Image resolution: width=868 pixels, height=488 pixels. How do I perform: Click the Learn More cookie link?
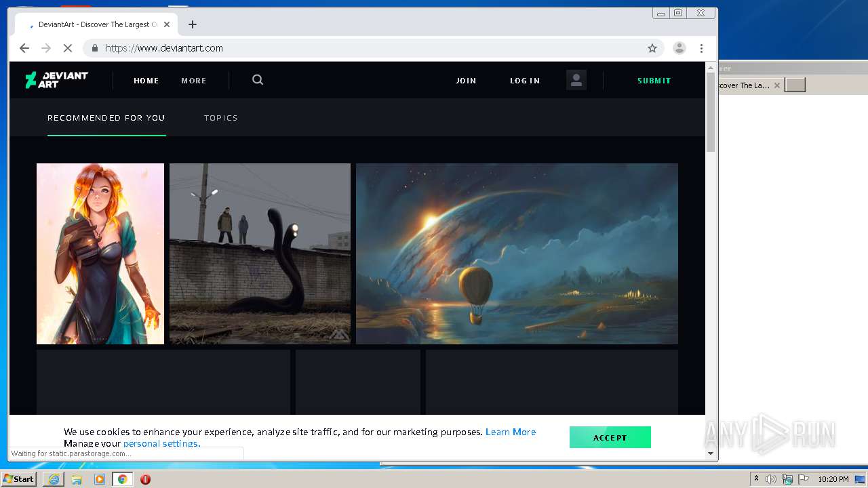(x=511, y=432)
